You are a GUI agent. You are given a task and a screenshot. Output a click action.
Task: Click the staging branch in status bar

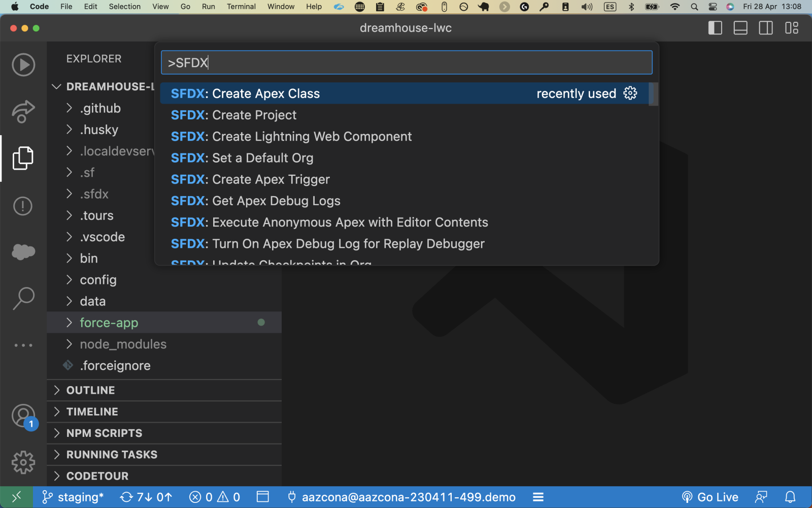click(x=74, y=497)
